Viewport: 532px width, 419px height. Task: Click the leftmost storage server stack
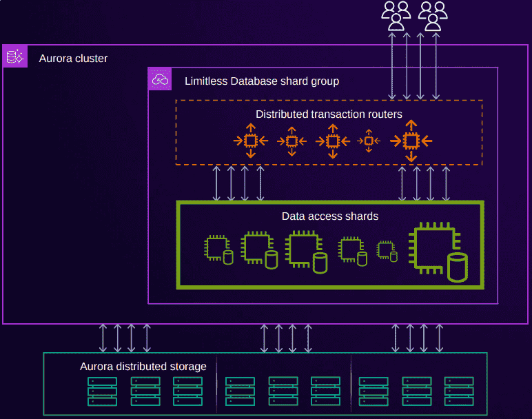(102, 391)
